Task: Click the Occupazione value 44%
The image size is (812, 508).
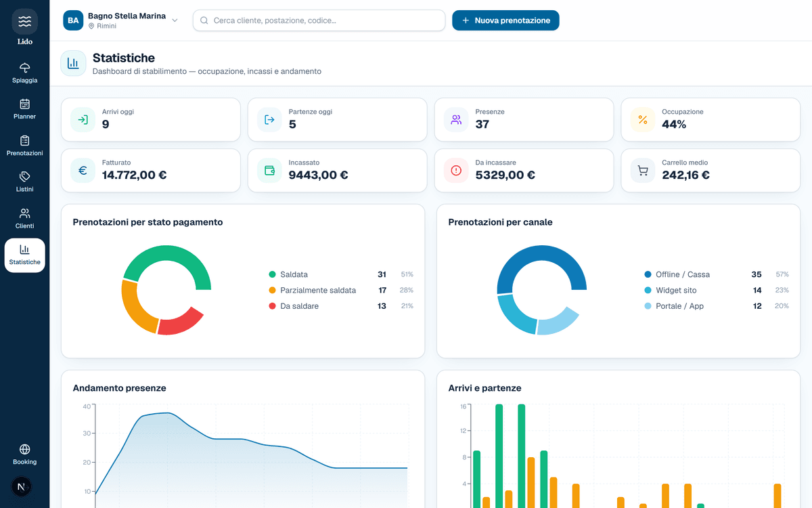Action: [x=674, y=125]
